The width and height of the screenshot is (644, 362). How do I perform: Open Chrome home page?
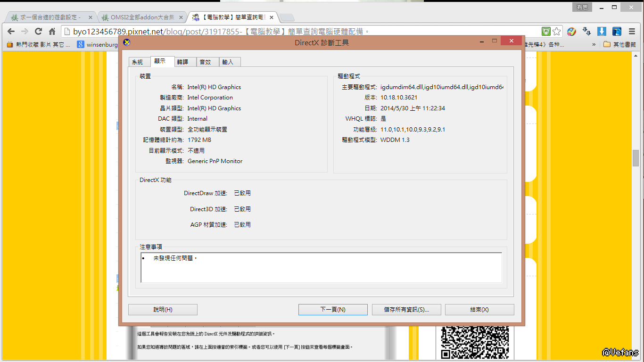coord(52,32)
